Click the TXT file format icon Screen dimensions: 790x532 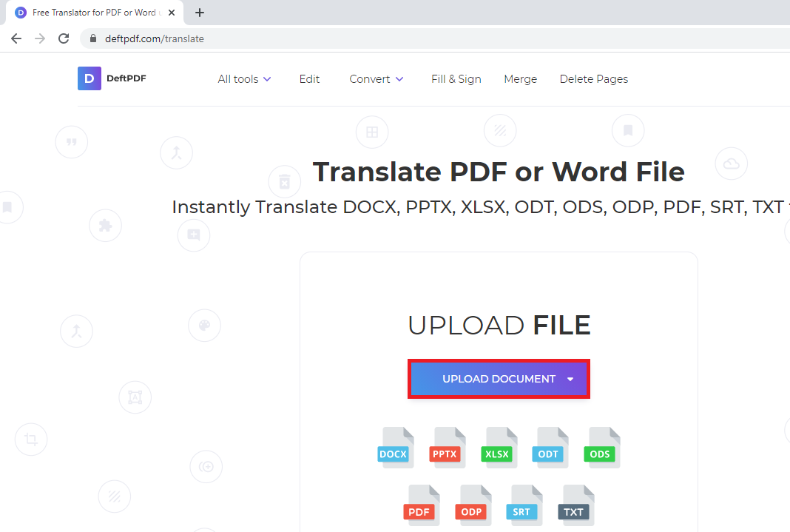click(575, 505)
